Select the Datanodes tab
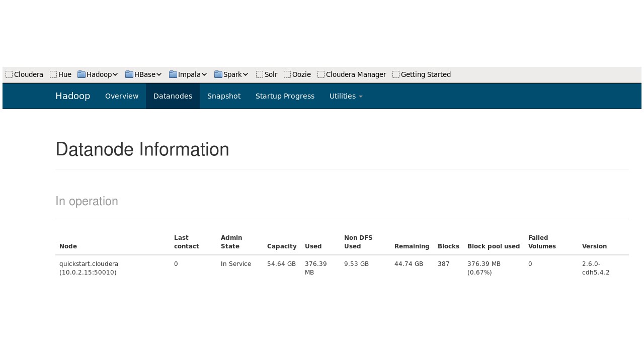 [173, 96]
